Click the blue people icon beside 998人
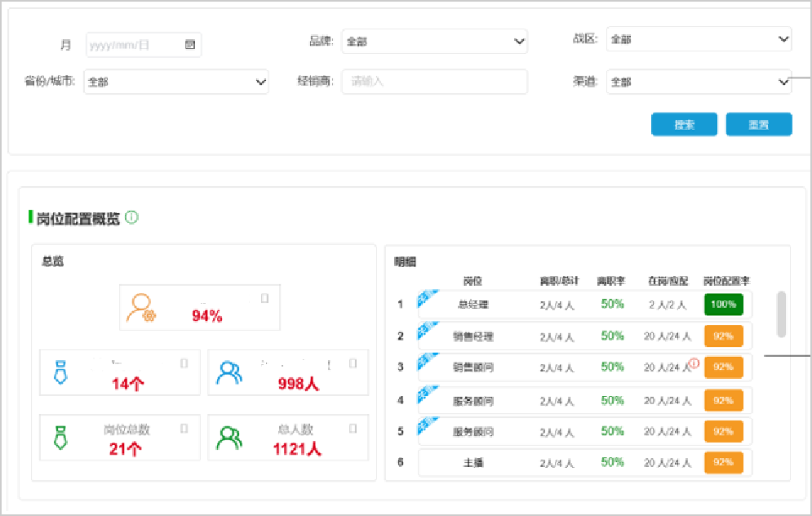 tap(229, 372)
